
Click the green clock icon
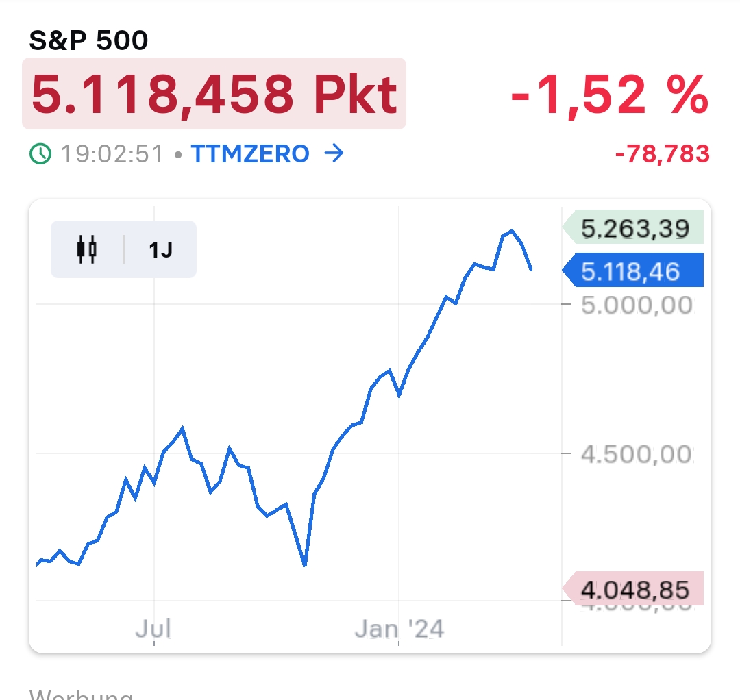tap(40, 154)
